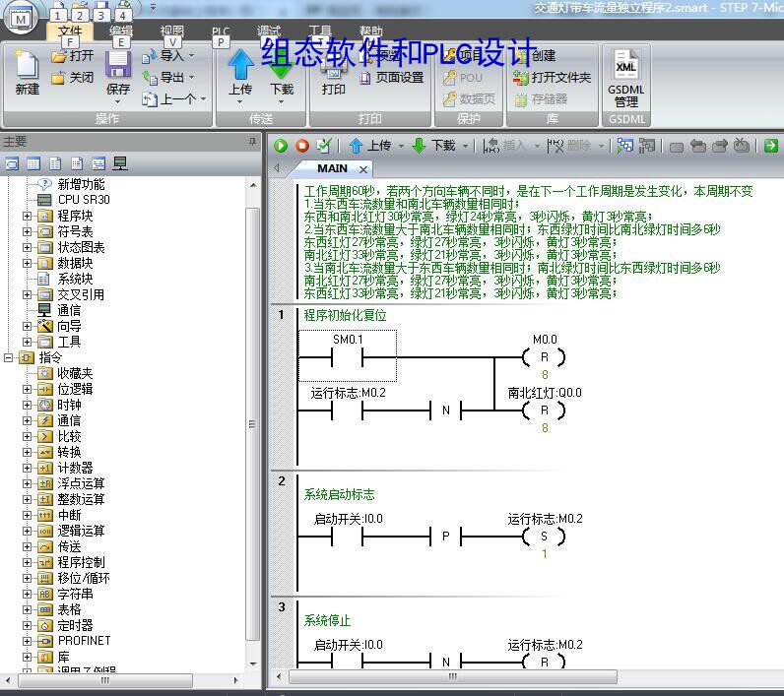Image resolution: width=784 pixels, height=696 pixels.
Task: Click quick access toolbar button 1
Action: pyautogui.click(x=58, y=15)
